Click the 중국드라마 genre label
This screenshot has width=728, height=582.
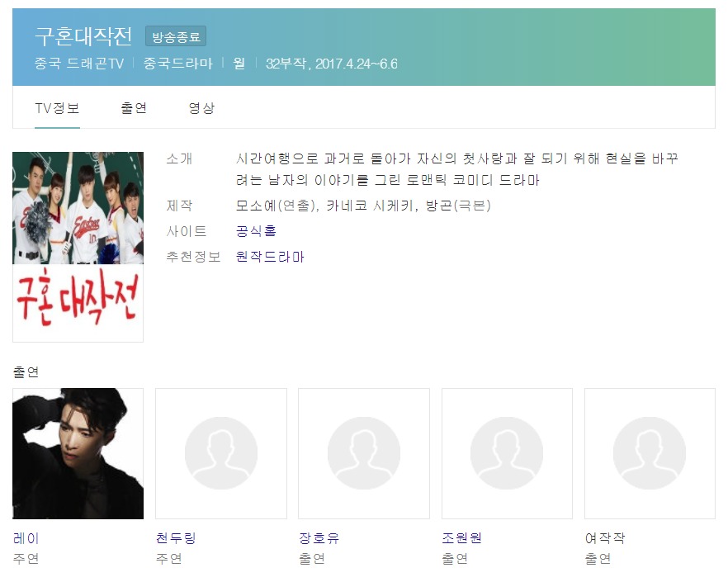click(177, 64)
